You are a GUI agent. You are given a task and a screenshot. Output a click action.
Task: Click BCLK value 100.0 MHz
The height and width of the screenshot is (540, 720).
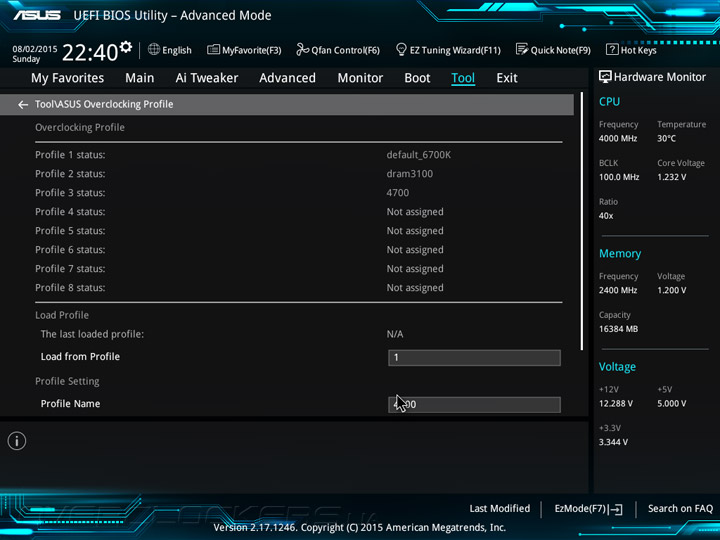(619, 177)
